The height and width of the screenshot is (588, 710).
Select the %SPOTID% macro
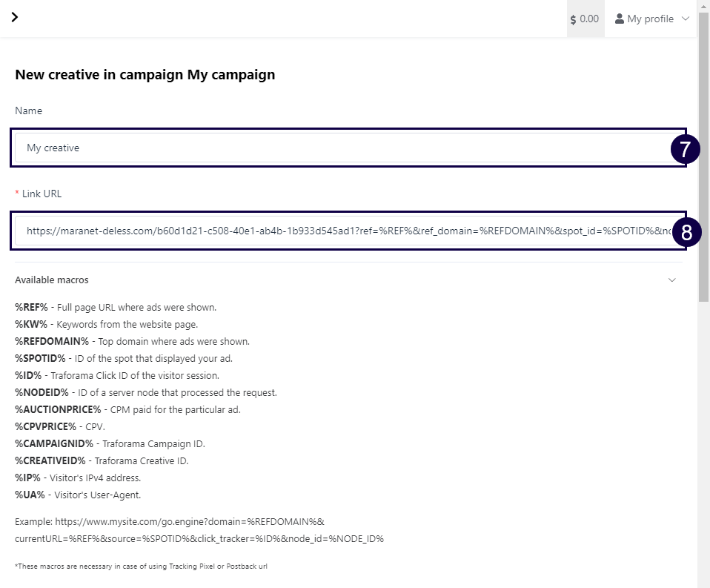coord(40,358)
